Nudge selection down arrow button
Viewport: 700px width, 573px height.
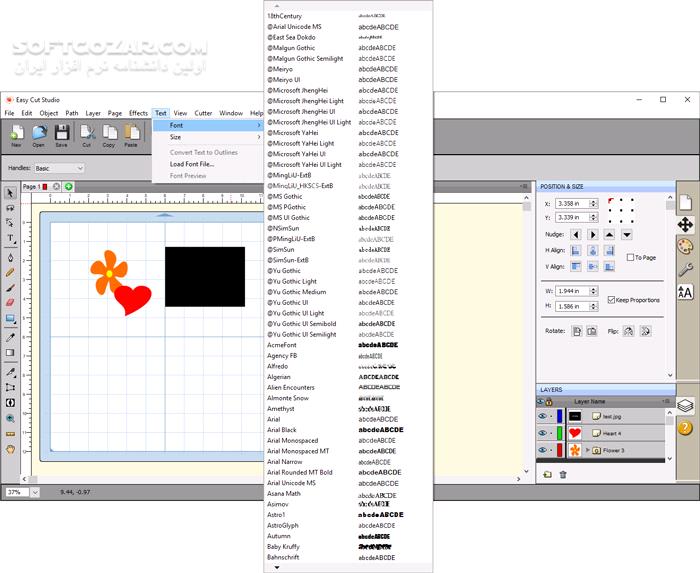[627, 234]
